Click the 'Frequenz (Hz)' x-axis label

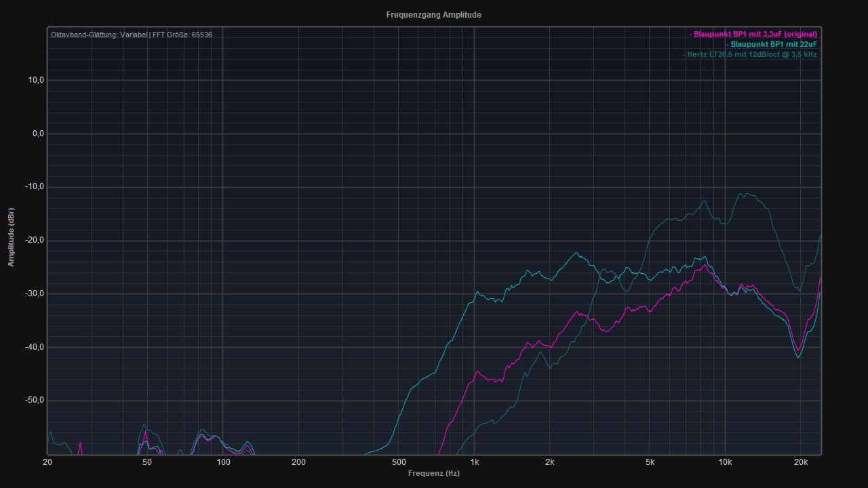[x=433, y=473]
